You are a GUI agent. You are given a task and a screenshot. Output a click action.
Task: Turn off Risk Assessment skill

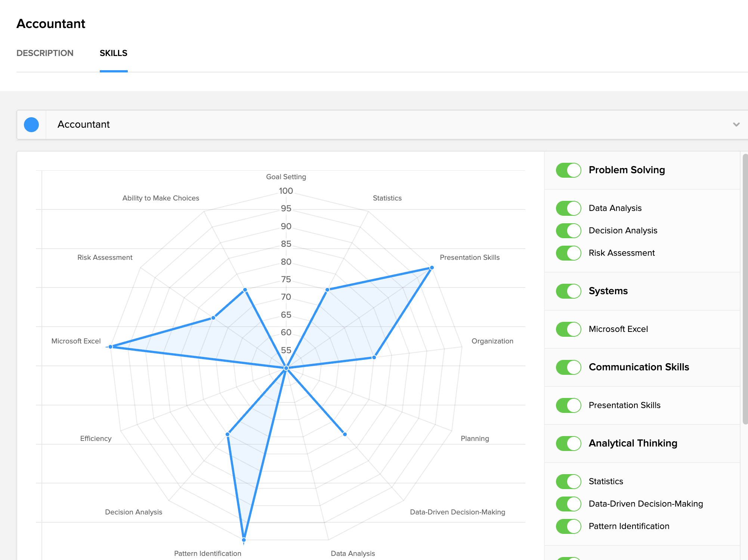tap(568, 253)
